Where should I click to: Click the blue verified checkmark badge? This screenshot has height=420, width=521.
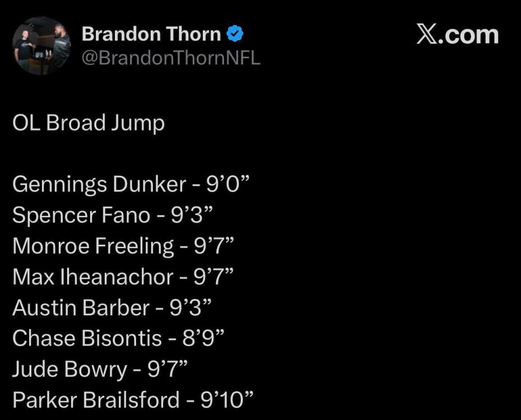pyautogui.click(x=235, y=35)
